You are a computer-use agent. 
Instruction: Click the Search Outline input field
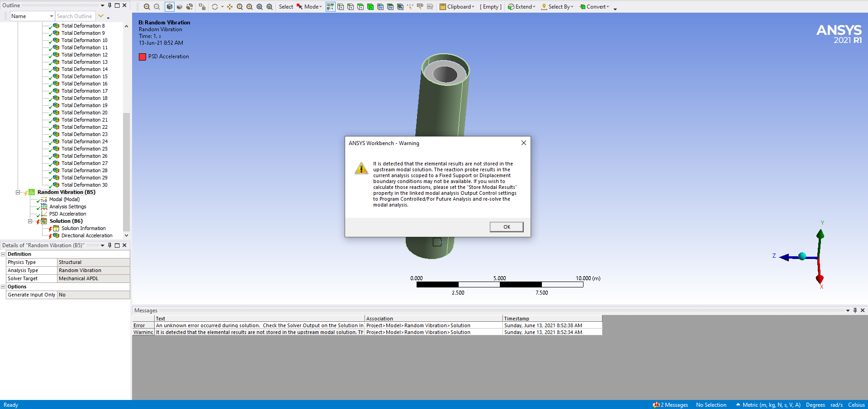(75, 16)
